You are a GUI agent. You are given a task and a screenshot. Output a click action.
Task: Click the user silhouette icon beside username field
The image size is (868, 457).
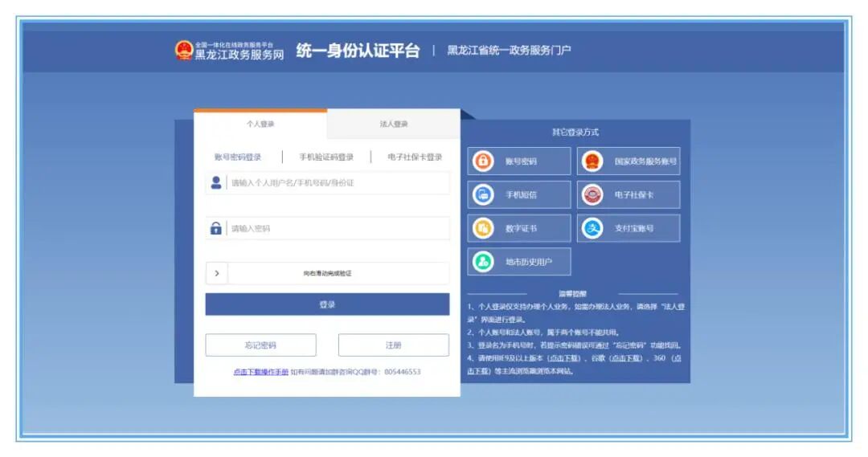[216, 182]
